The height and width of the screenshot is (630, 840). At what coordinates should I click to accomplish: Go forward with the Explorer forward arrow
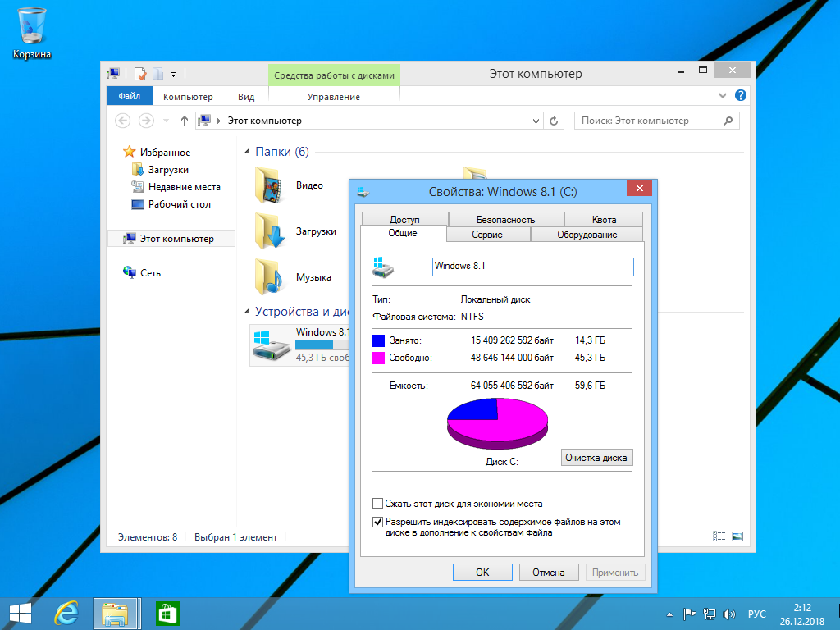point(146,121)
